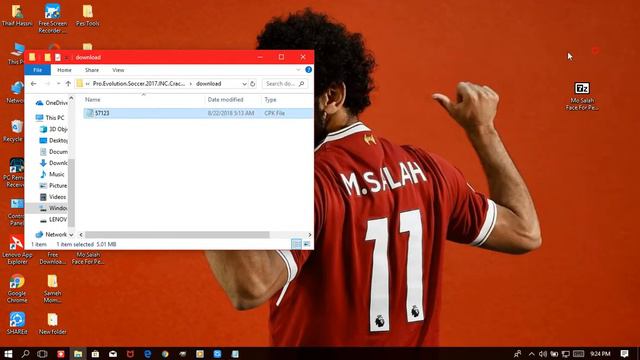Click the navigation pane scroll-up arrow
Viewport: 640px width, 360px height.
pyautogui.click(x=71, y=98)
